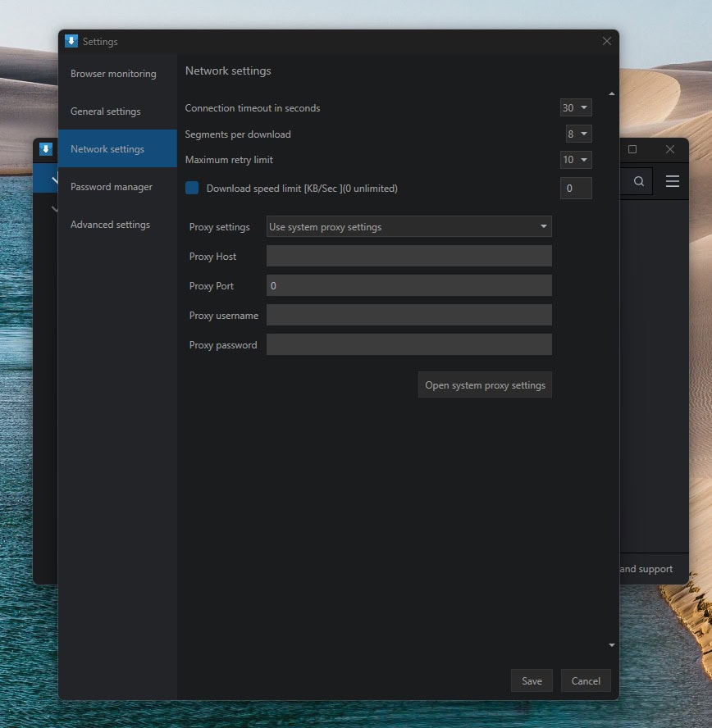Click the 'and support' link in main window

(646, 569)
